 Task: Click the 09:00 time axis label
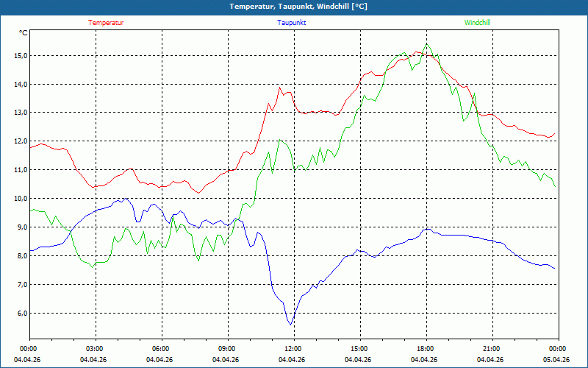tap(226, 349)
